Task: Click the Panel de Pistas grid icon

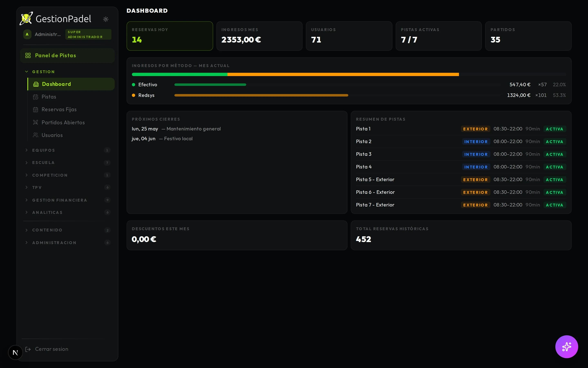Action: click(28, 55)
